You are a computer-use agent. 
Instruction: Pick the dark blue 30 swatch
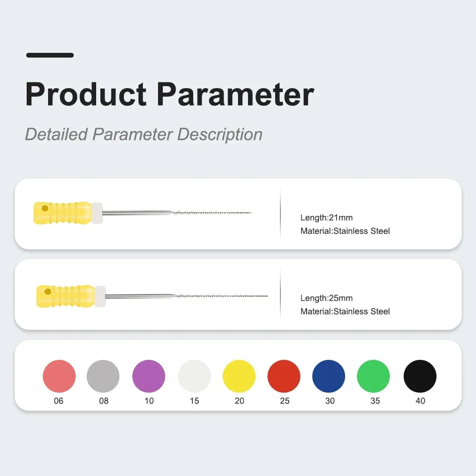(329, 376)
